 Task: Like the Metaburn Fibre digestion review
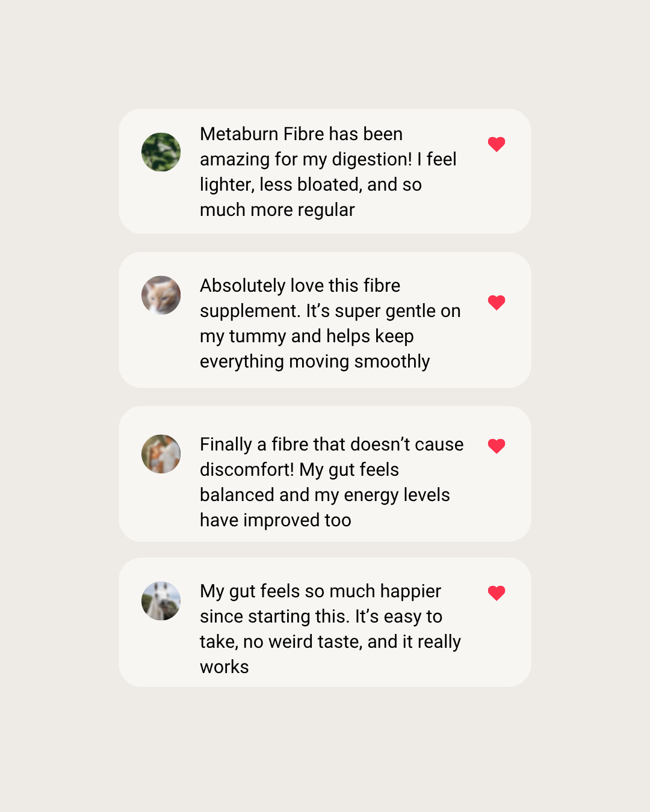click(x=497, y=144)
